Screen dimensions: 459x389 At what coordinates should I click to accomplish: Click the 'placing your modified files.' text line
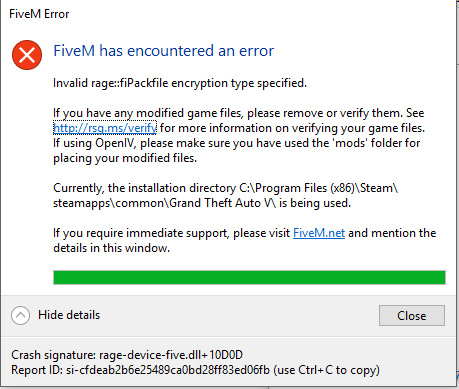[x=125, y=158]
